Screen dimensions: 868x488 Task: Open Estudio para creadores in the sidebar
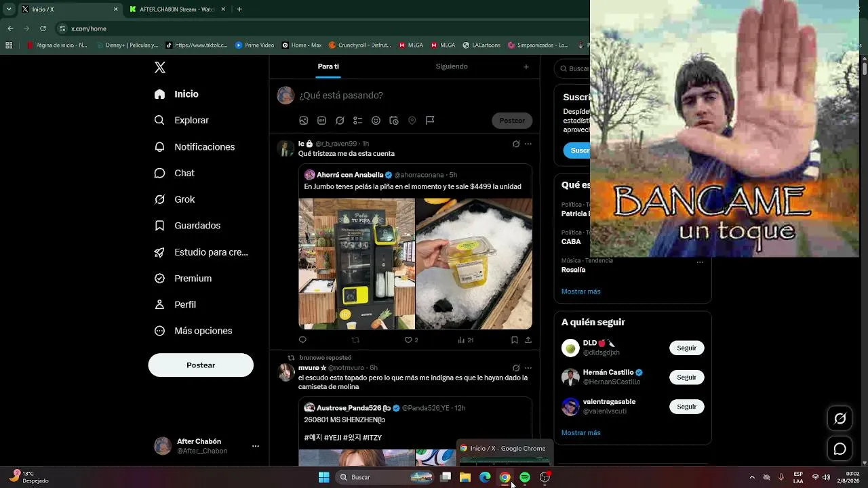[201, 252]
